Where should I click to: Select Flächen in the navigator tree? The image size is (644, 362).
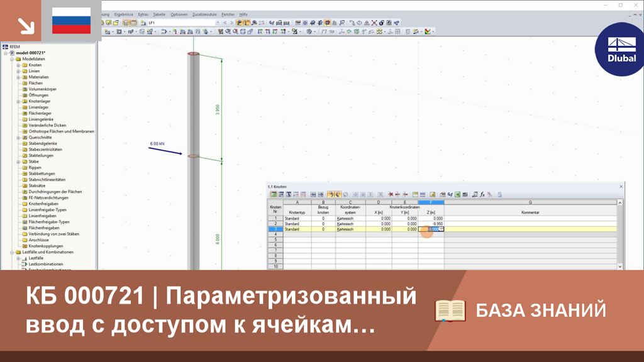point(36,84)
